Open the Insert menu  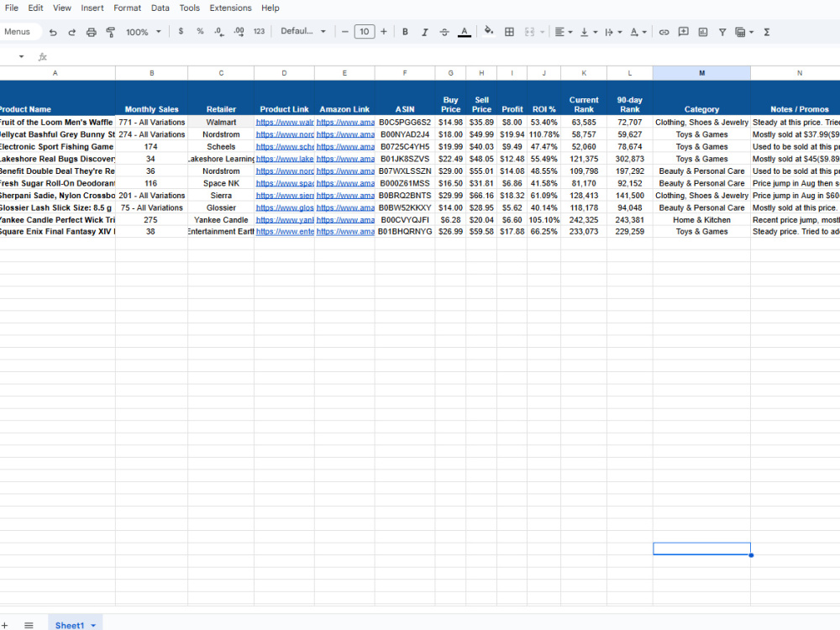[92, 8]
